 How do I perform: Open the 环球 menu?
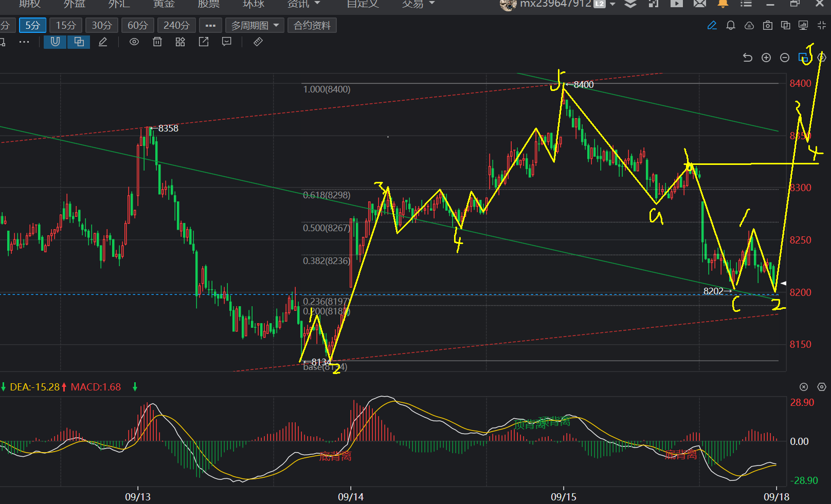point(254,4)
